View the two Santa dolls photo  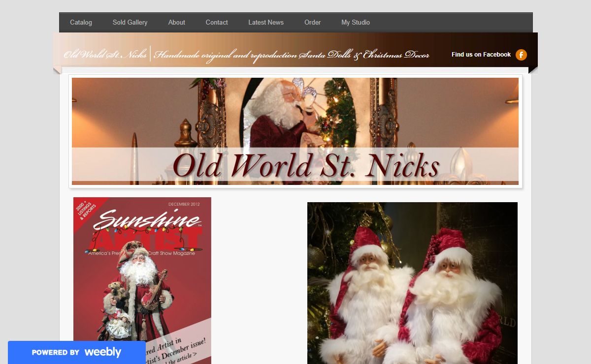coord(412,283)
